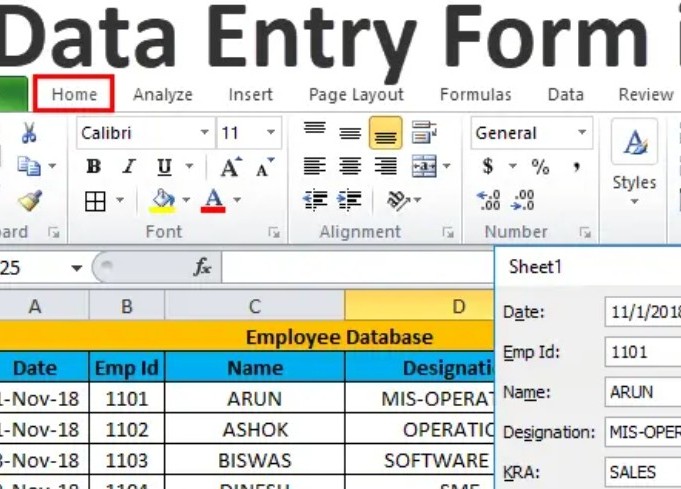Screen dimensions: 681x489
Task: Switch to the Review tab
Action: coord(646,94)
